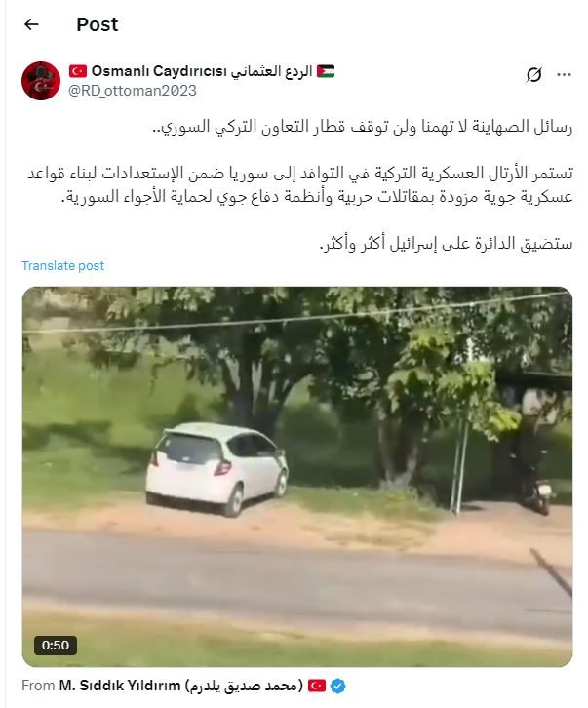Image resolution: width=588 pixels, height=708 pixels.
Task: Open the Grok explain-post icon
Action: 533,74
